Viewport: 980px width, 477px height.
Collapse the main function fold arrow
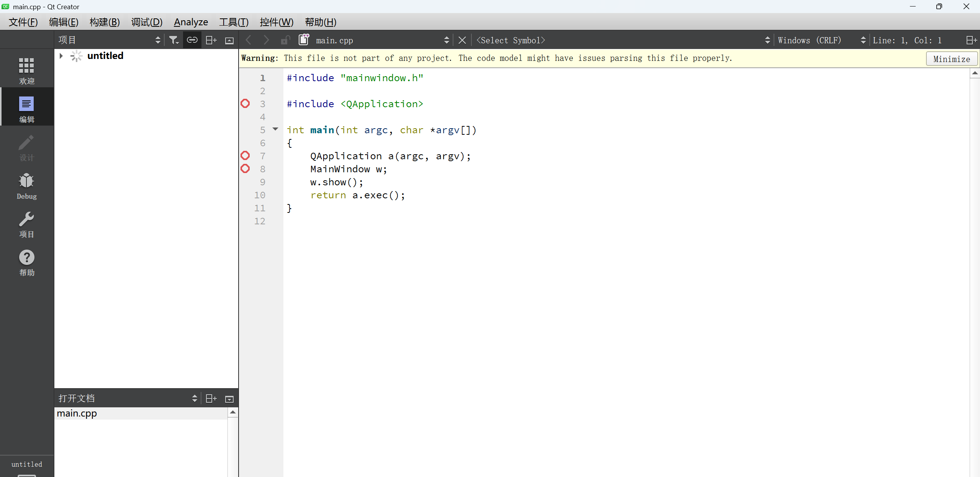[275, 129]
